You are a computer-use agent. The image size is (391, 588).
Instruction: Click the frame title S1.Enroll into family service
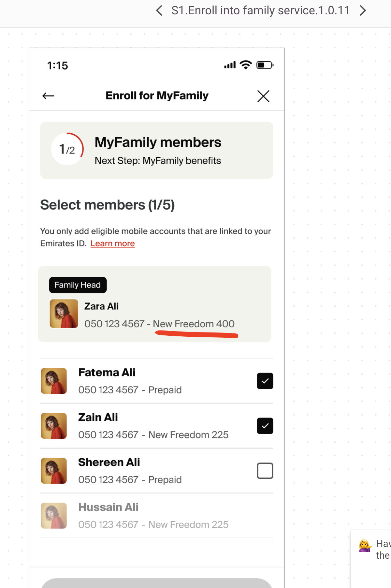pos(260,11)
